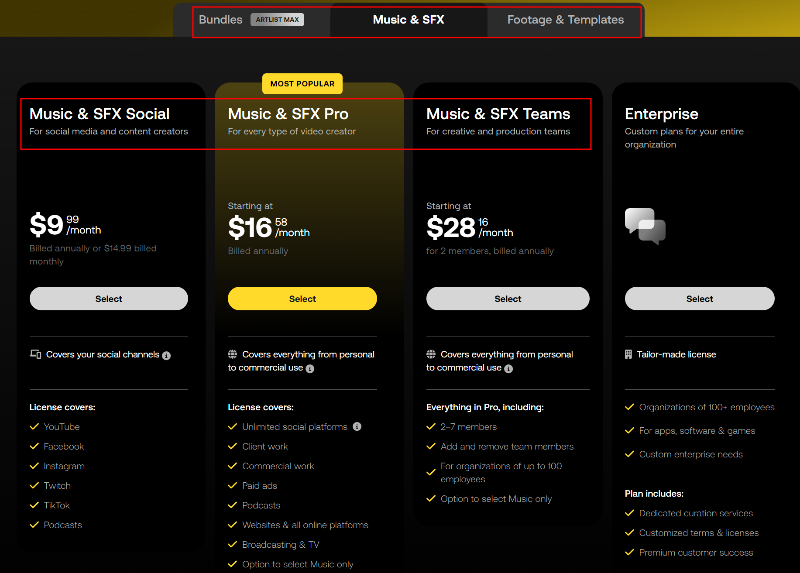Click the Artlist Max badge
The width and height of the screenshot is (800, 573).
pyautogui.click(x=277, y=20)
